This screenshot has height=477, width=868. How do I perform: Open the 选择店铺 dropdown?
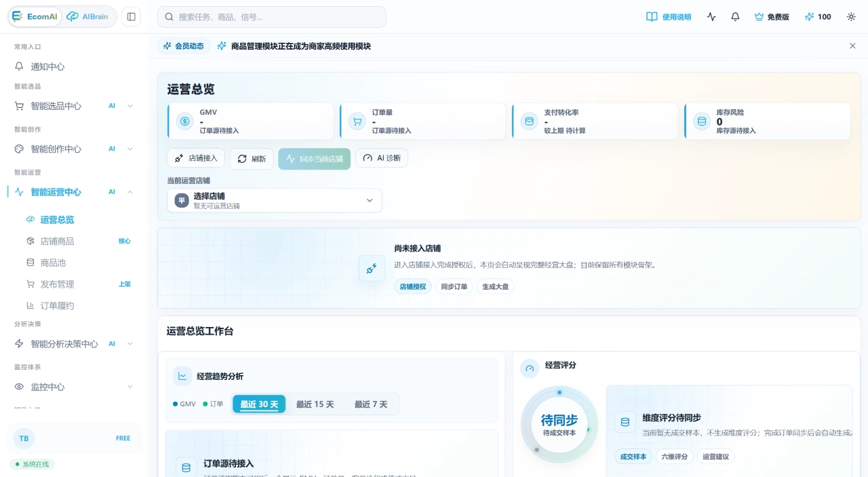275,200
